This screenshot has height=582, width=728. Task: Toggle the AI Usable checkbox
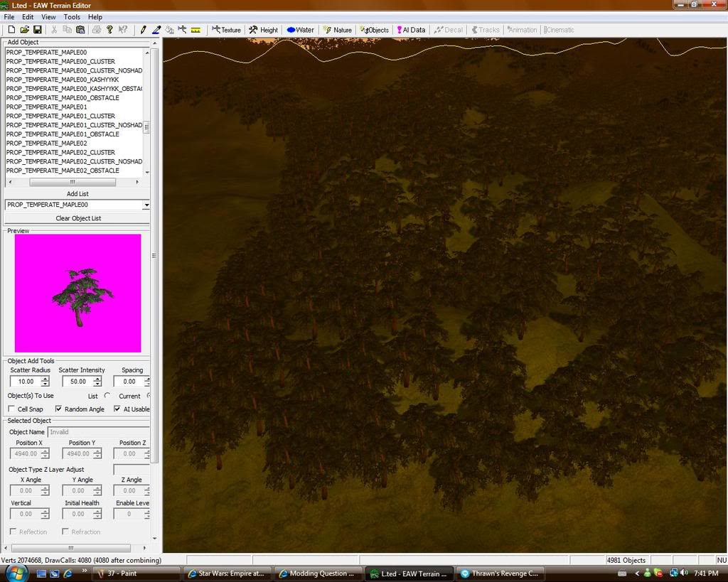(x=117, y=409)
